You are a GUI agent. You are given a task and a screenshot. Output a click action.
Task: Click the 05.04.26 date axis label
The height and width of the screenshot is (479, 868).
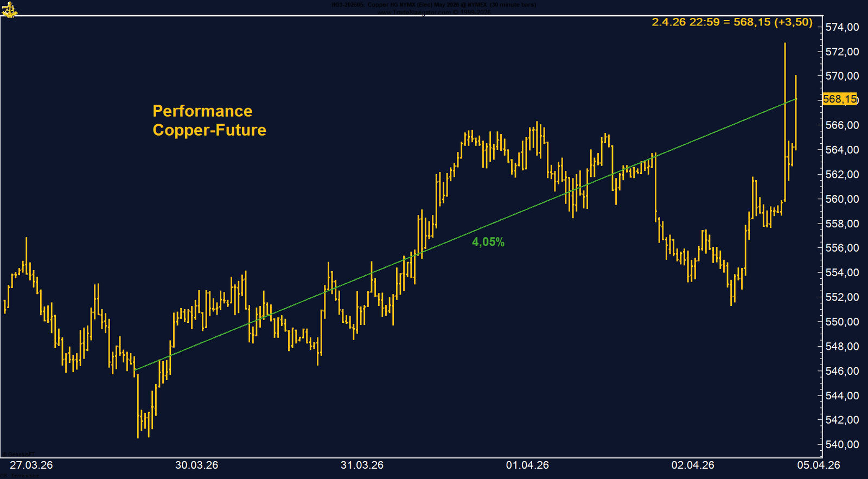tap(819, 465)
